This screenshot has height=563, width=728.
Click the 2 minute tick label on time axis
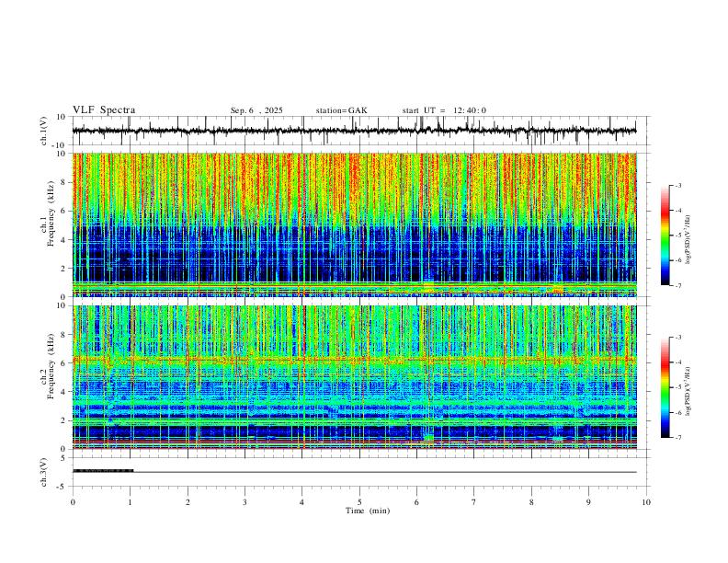click(188, 502)
